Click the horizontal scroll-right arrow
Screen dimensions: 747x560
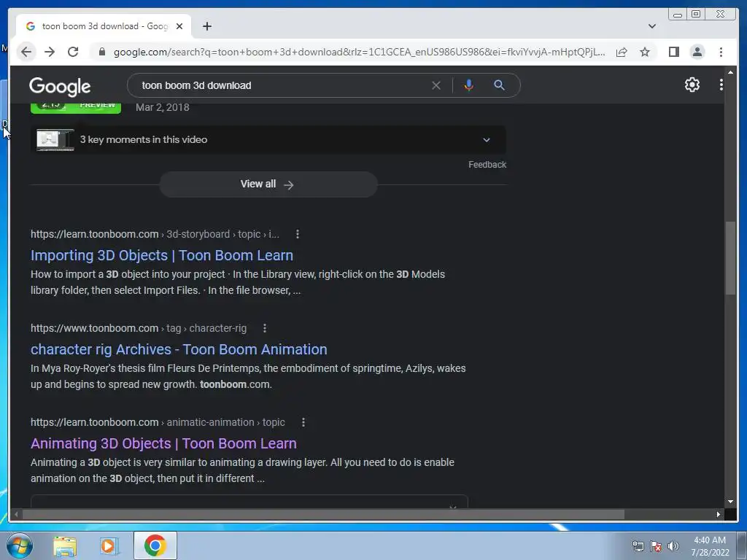coord(718,514)
